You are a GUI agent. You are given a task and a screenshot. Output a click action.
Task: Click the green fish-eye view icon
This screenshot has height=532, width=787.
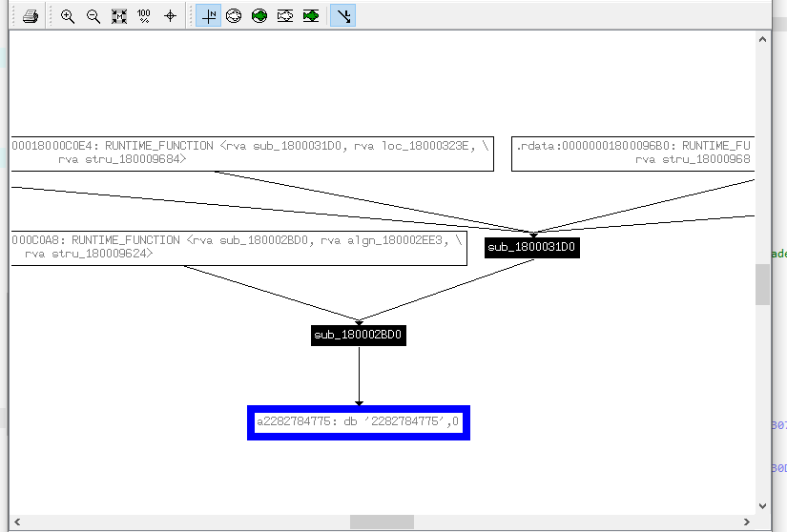click(311, 16)
